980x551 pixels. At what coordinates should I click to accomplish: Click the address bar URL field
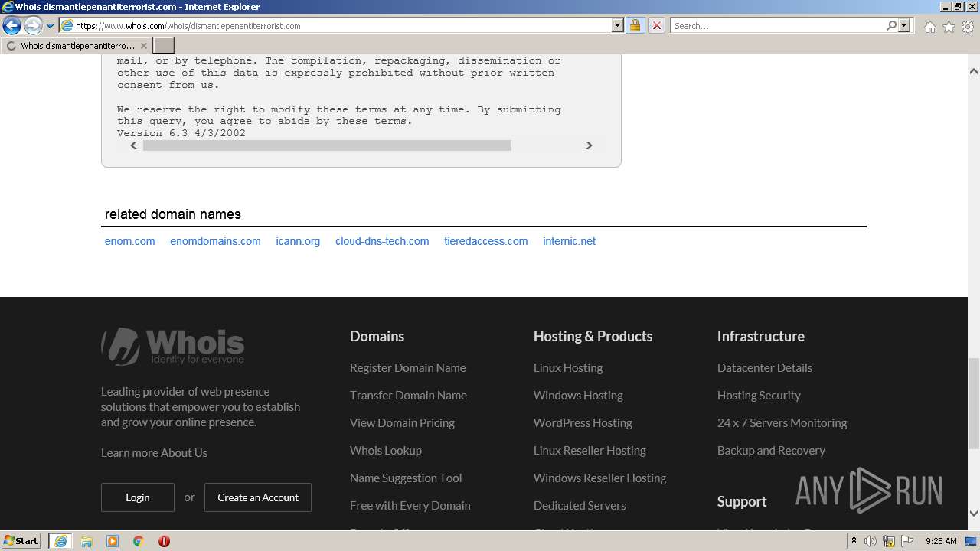click(335, 26)
